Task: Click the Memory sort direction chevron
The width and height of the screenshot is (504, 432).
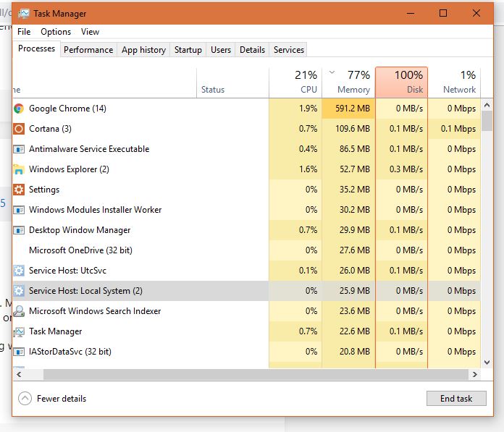Action: pyautogui.click(x=332, y=72)
